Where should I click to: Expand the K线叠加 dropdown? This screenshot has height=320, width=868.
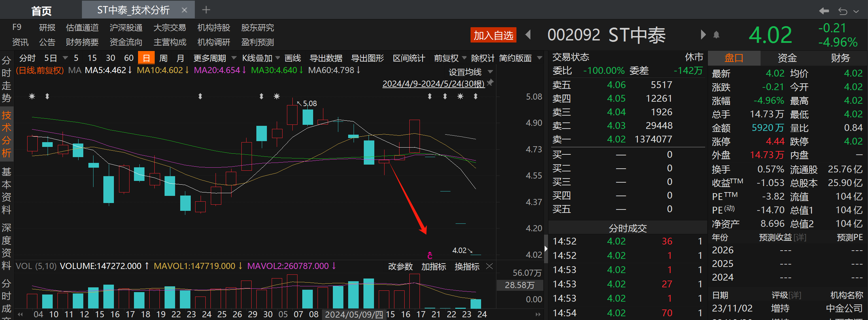click(277, 58)
